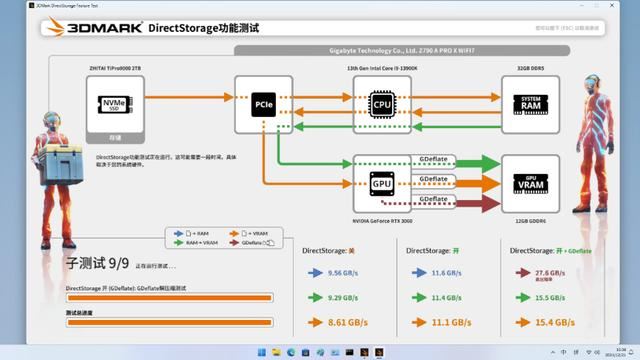Screen dimensions: 640x360
Task: Click the bottom GDeflate label with dark red arrow
Action: click(x=433, y=199)
